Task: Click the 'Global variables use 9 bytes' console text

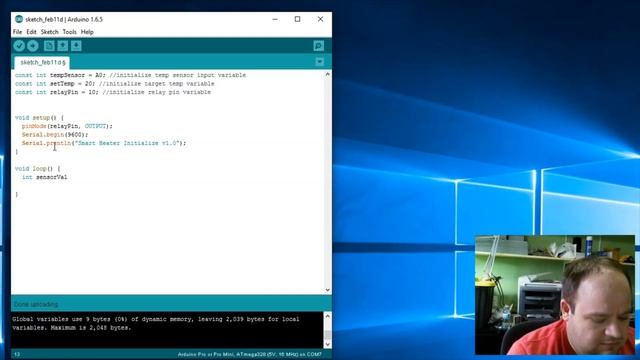Action: pyautogui.click(x=156, y=323)
